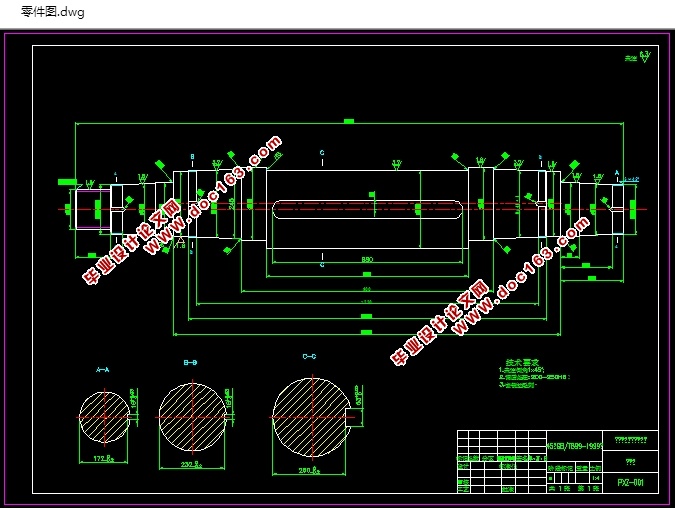Click the A—A section view label
The width and height of the screenshot is (675, 508).
coord(102,369)
